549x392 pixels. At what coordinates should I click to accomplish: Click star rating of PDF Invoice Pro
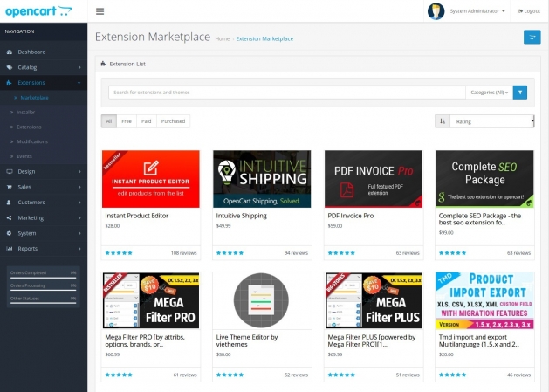341,253
